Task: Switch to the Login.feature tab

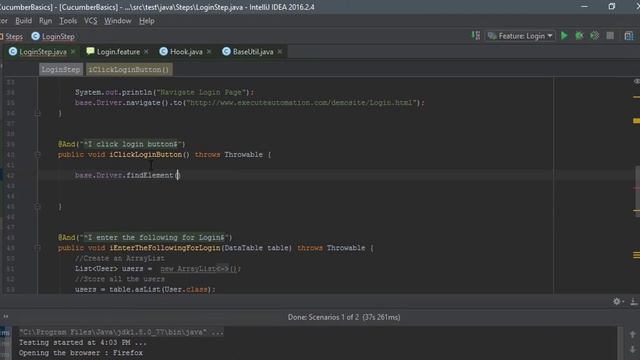Action: pos(118,52)
